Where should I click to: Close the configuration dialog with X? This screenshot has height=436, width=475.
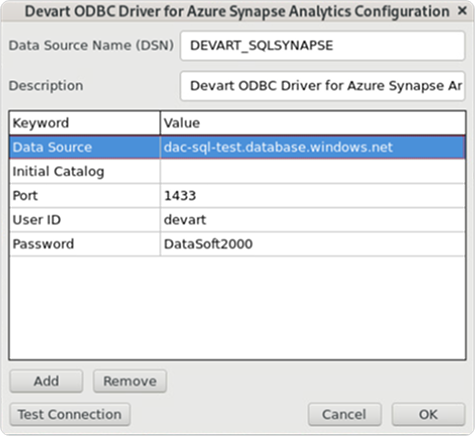point(462,11)
